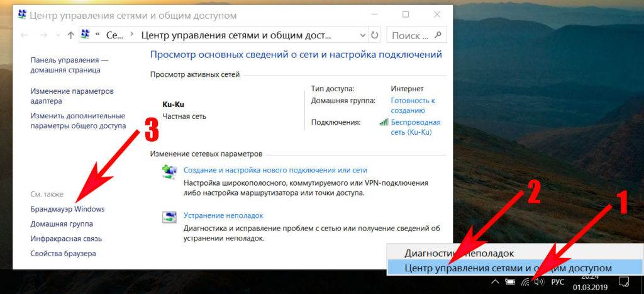Expand the address bar history dropdown
Image resolution: width=644 pixels, height=294 pixels.
362,36
